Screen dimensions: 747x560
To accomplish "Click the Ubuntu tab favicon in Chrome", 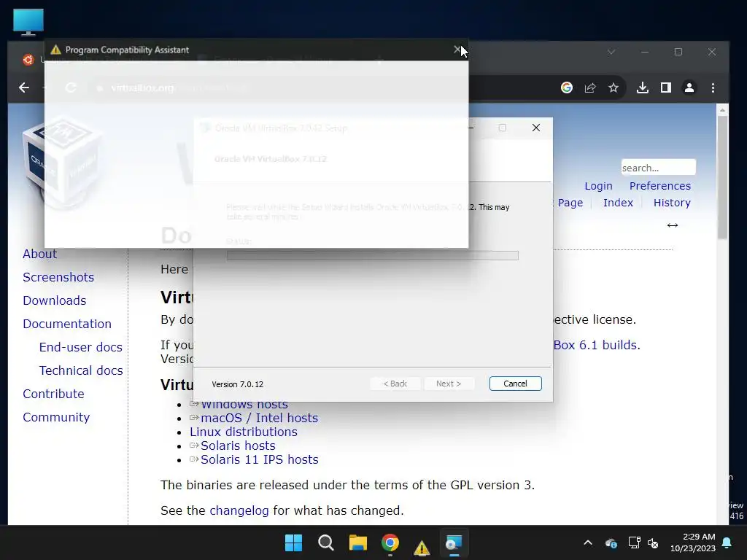I will (28, 60).
